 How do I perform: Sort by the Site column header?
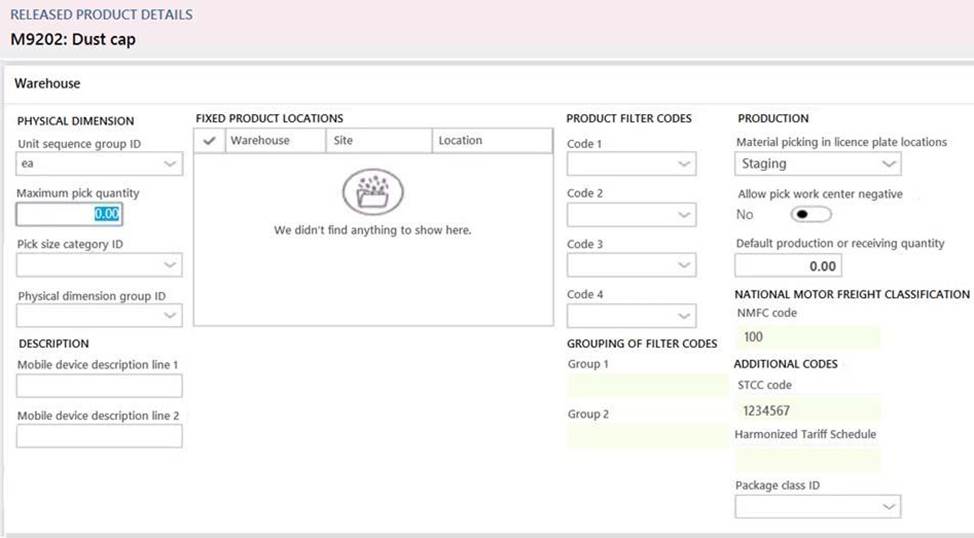click(x=344, y=141)
